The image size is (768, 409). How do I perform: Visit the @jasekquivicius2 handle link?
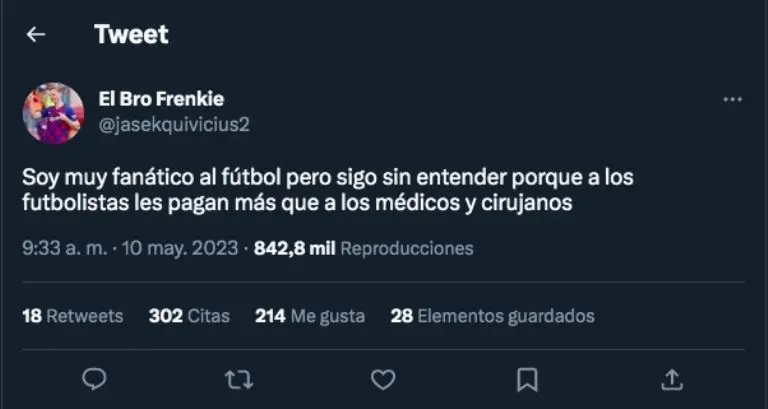(174, 125)
